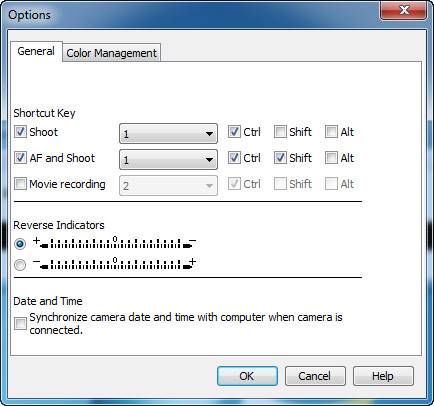The height and width of the screenshot is (406, 434).
Task: Select the General tab
Action: pyautogui.click(x=36, y=51)
